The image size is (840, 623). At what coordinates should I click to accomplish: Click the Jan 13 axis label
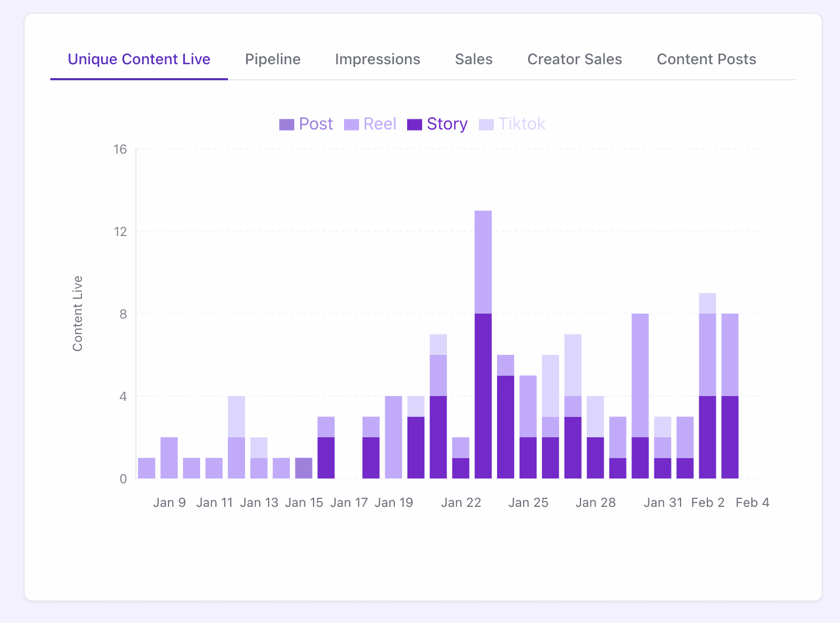(x=259, y=503)
